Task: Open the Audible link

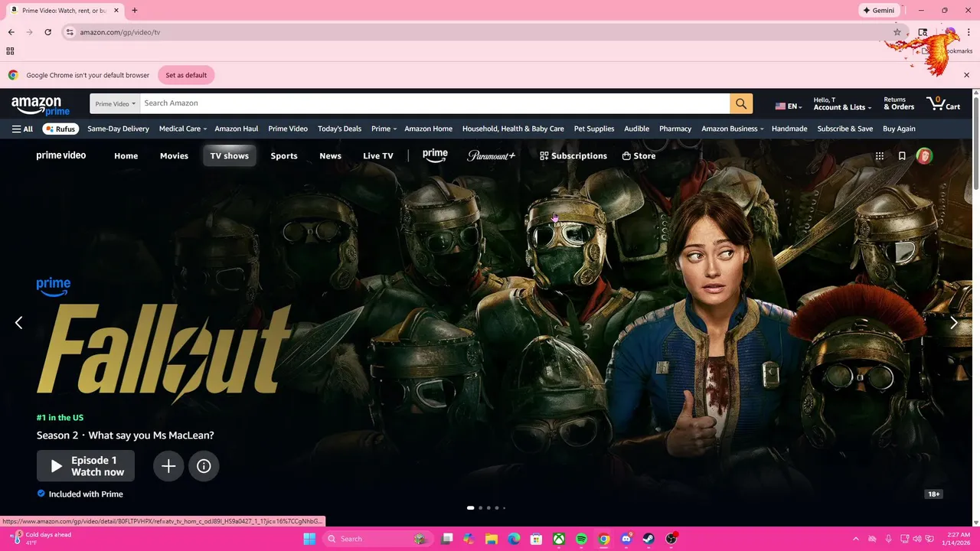Action: [x=636, y=129]
